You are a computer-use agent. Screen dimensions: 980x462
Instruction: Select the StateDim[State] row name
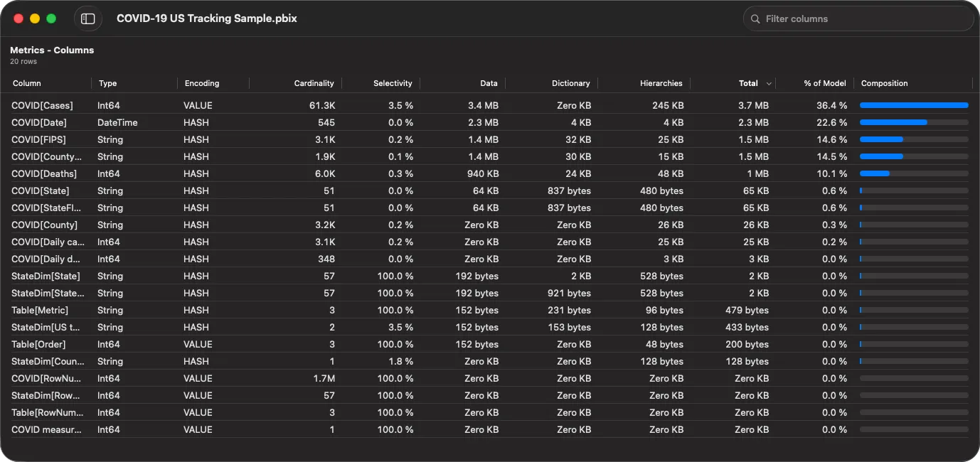tap(46, 276)
